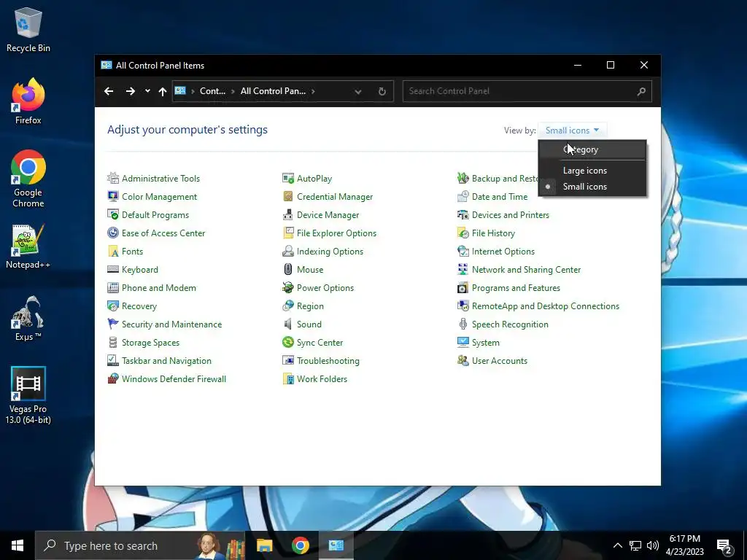Click the AutoPlay icon
Viewport: 747px width, 560px height.
click(287, 178)
